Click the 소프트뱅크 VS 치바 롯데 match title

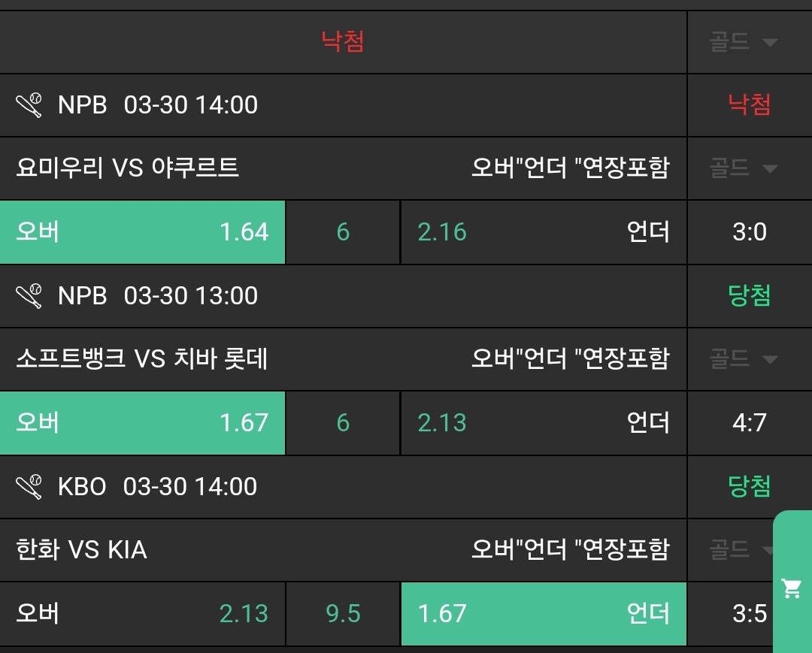point(142,358)
